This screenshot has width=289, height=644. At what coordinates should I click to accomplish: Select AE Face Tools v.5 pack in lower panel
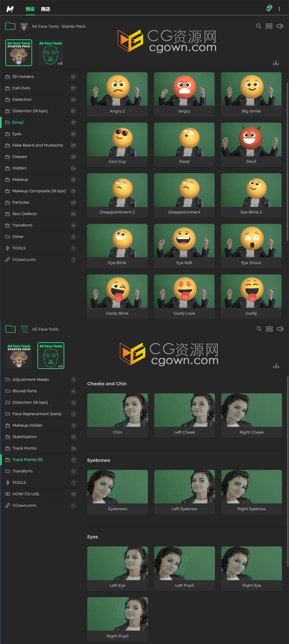[x=51, y=355]
